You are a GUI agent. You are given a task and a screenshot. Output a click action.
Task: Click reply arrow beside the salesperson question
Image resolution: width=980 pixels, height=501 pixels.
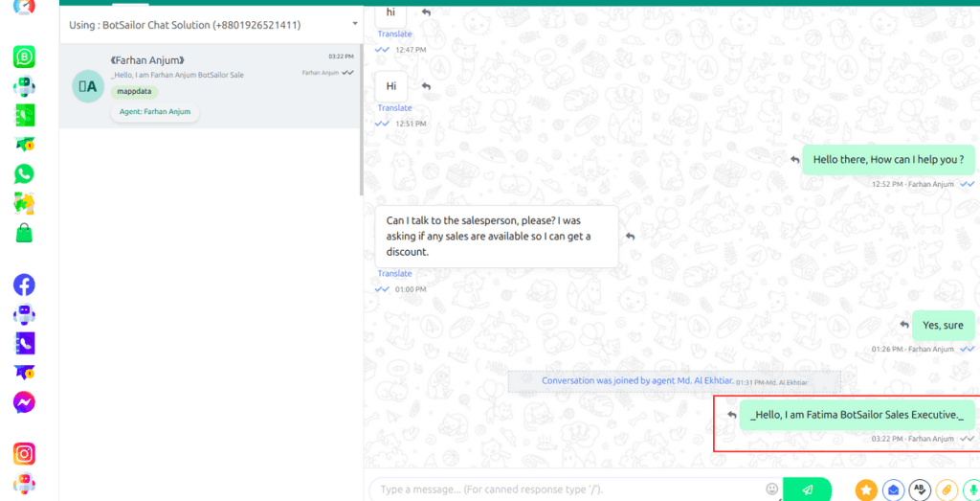[x=630, y=236]
